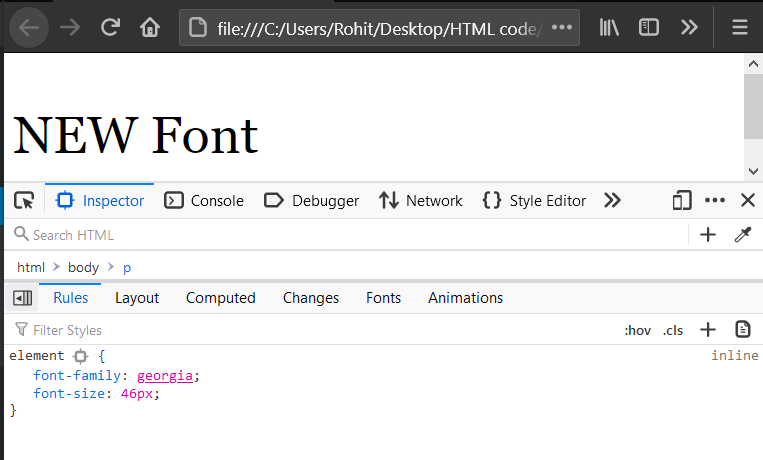Toggle the browser sidebar view

point(649,28)
